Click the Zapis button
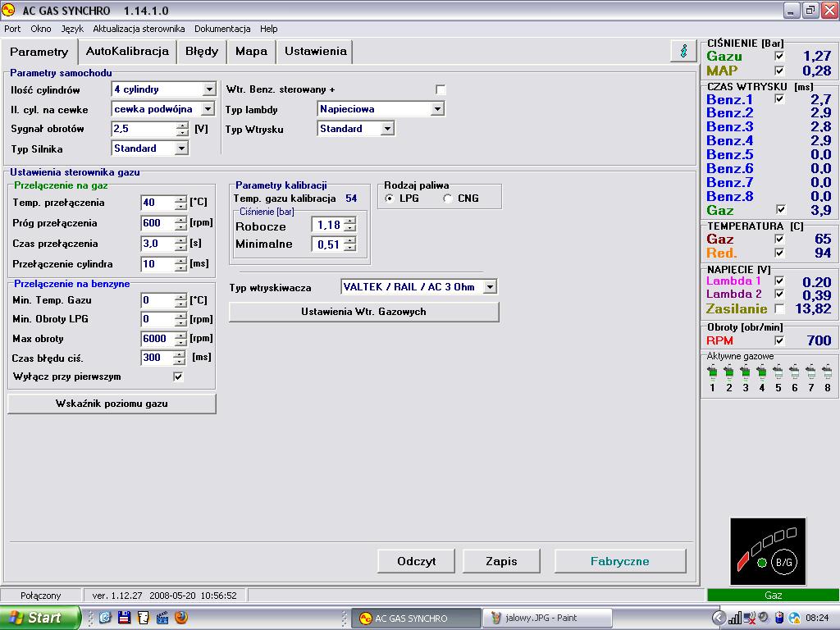This screenshot has height=630, width=840. [501, 561]
